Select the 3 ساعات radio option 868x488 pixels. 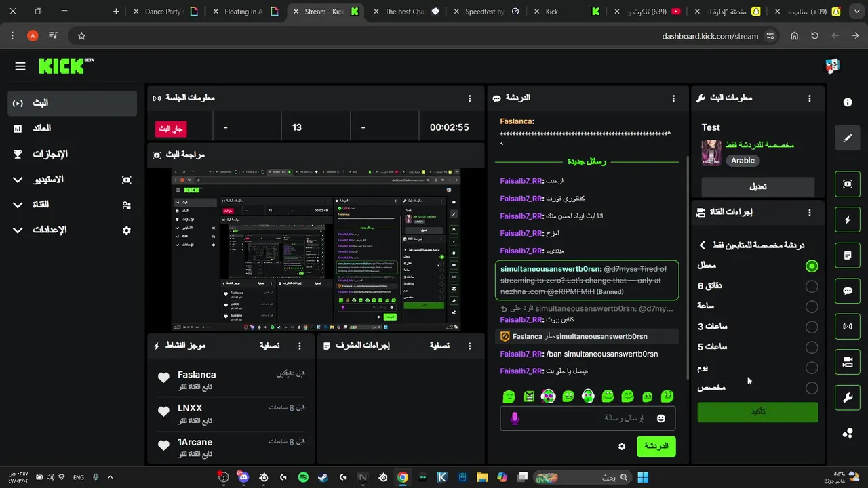coord(812,327)
